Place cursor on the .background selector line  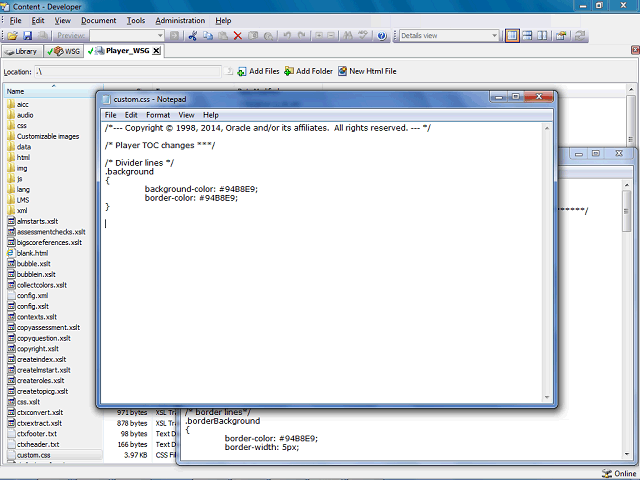click(x=129, y=172)
